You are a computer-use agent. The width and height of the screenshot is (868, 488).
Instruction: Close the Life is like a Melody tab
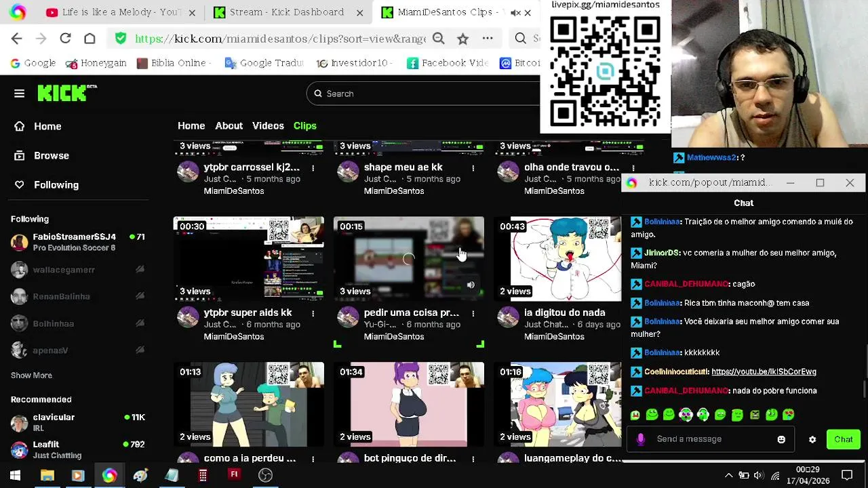(x=192, y=12)
